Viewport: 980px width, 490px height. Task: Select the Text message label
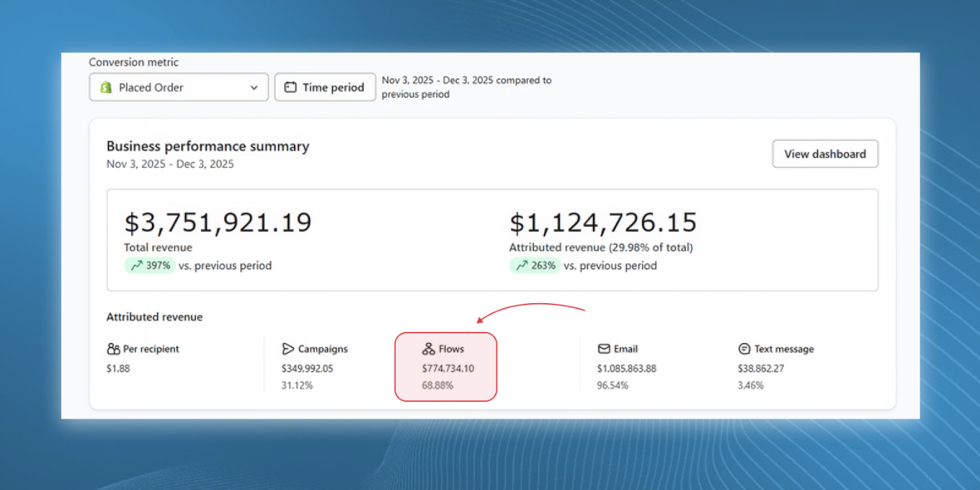(x=784, y=349)
